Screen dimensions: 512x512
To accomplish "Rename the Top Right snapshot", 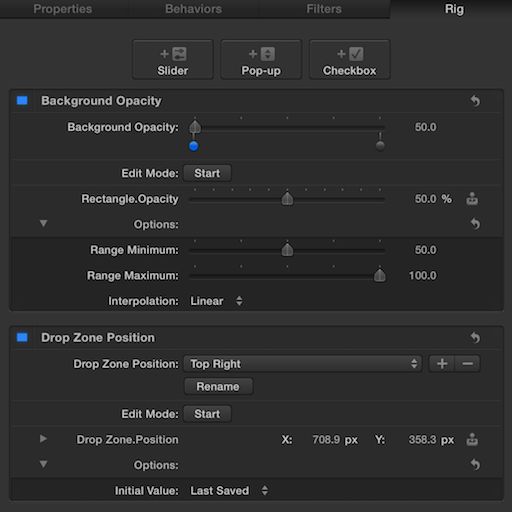I will pyautogui.click(x=218, y=386).
